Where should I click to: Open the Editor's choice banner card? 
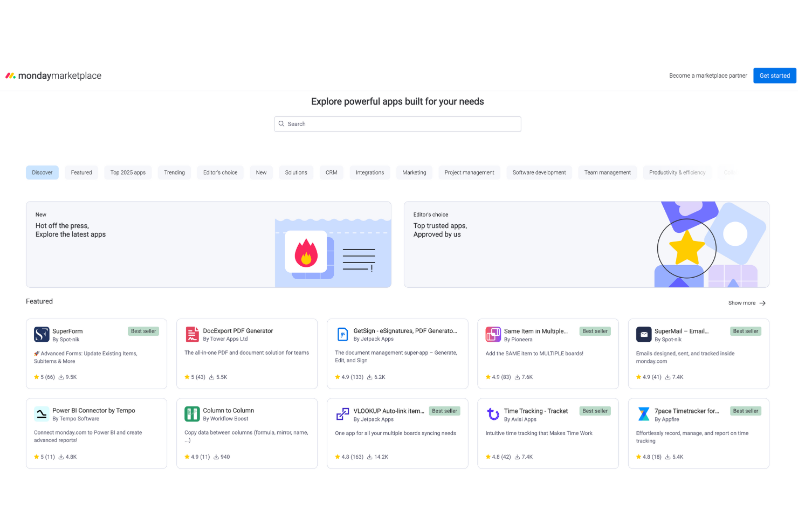click(586, 244)
